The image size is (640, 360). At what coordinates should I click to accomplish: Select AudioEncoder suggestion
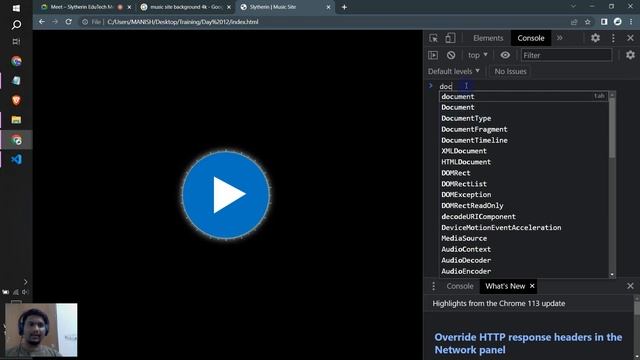tap(524, 271)
